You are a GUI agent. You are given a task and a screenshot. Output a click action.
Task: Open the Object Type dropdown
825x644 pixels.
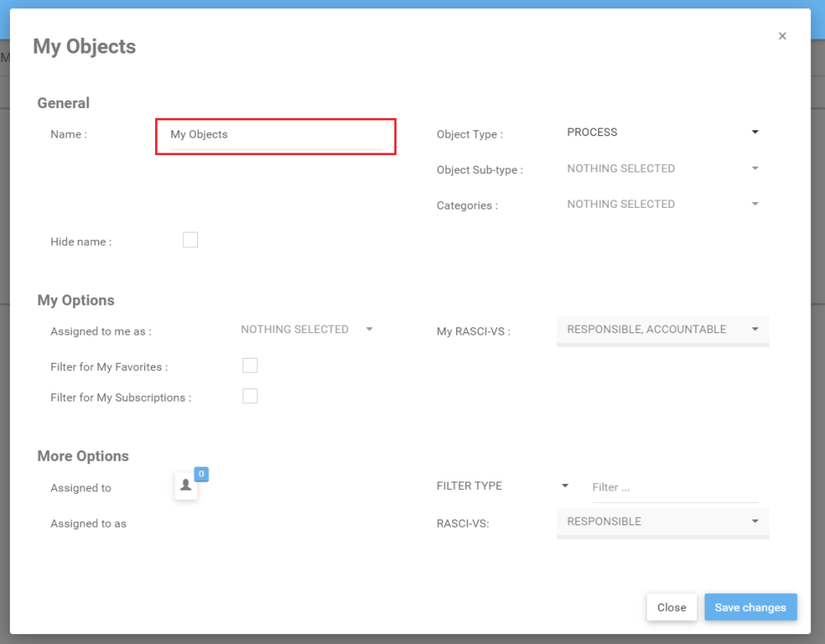click(662, 133)
